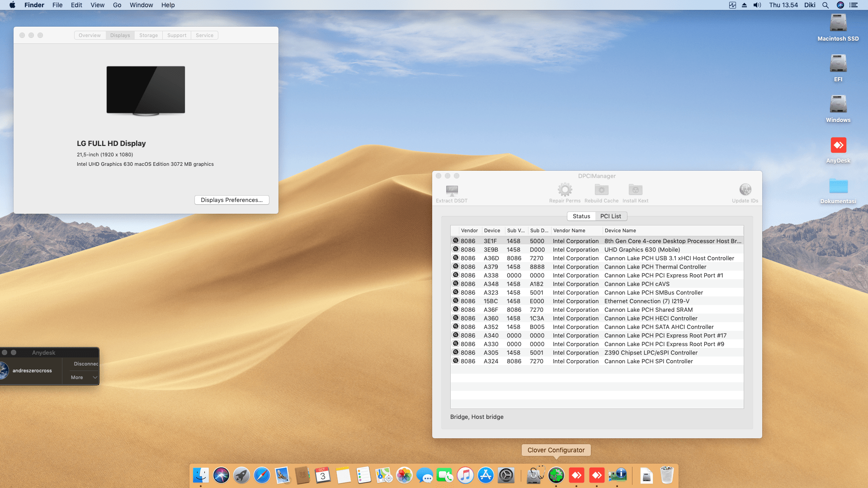The image size is (868, 488).
Task: Switch to the Status tab
Action: [581, 216]
